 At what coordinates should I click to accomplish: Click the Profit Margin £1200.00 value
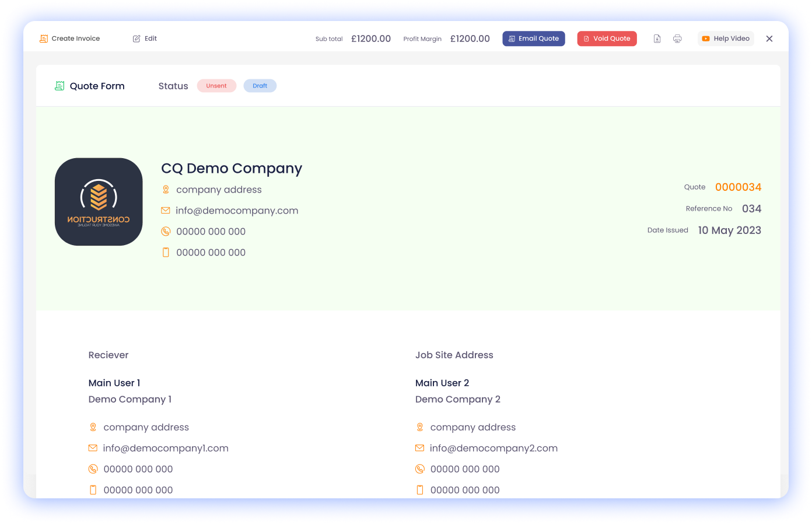click(x=470, y=39)
